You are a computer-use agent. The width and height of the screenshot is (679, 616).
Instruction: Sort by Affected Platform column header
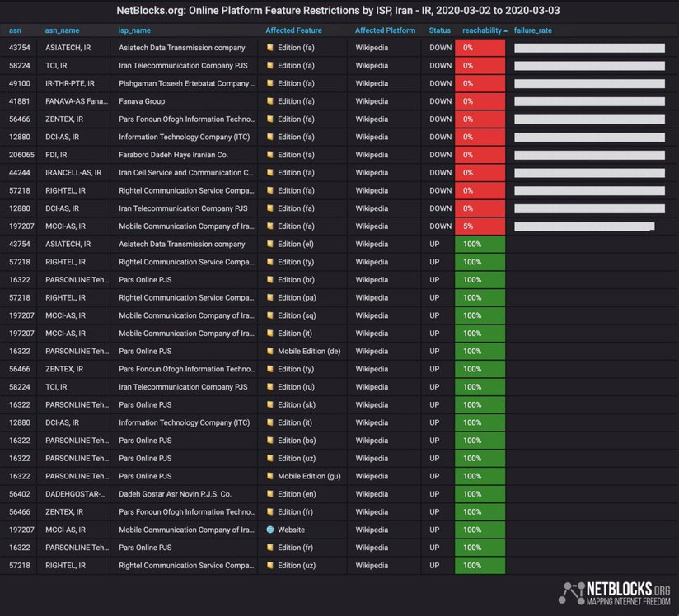tap(385, 30)
